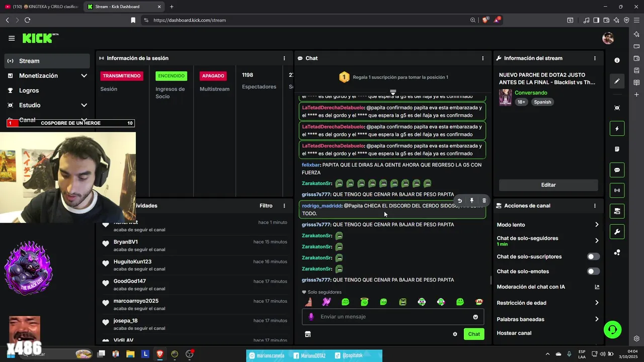Click the Conversando category link
644x362 pixels.
pyautogui.click(x=531, y=93)
